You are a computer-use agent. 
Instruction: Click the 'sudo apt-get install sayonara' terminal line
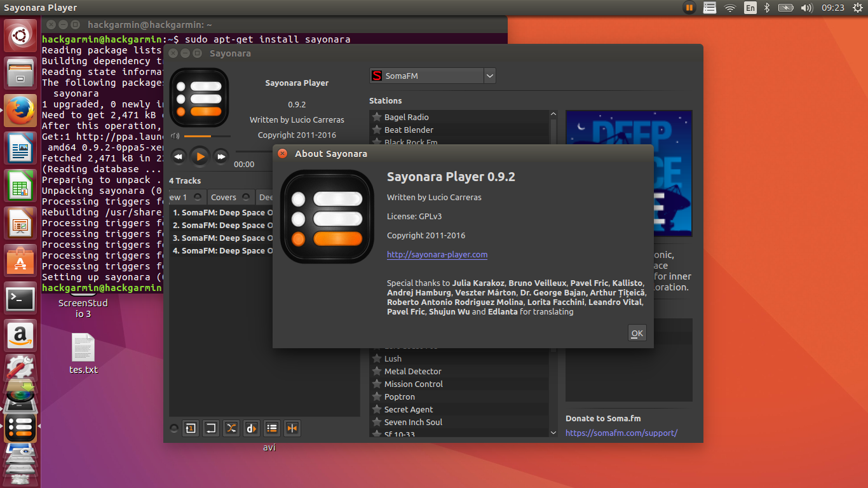[x=268, y=39]
